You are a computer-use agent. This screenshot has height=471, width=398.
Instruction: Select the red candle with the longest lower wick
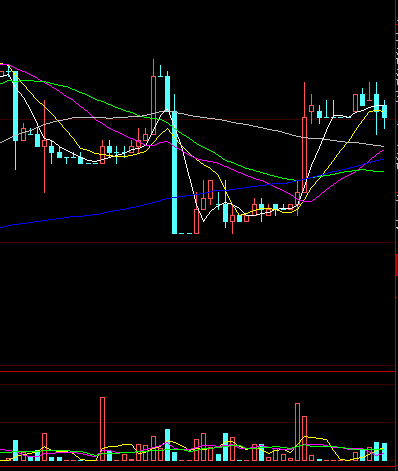[x=44, y=146]
